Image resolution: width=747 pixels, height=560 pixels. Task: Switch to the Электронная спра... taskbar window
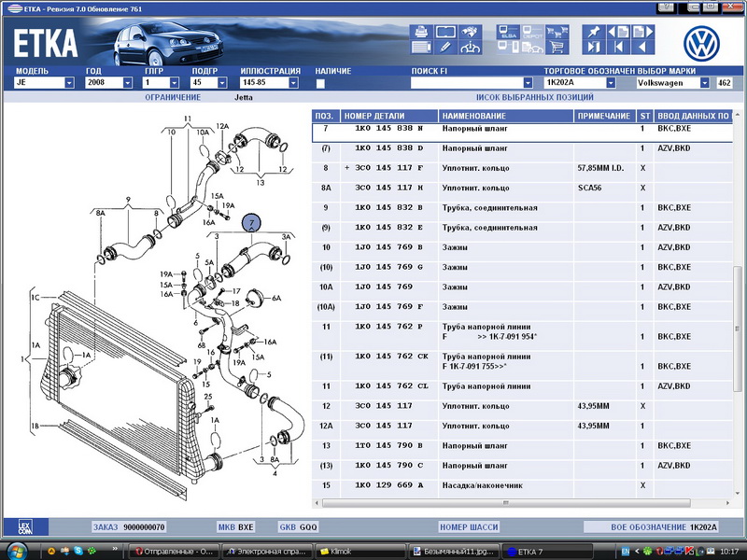[x=267, y=552]
